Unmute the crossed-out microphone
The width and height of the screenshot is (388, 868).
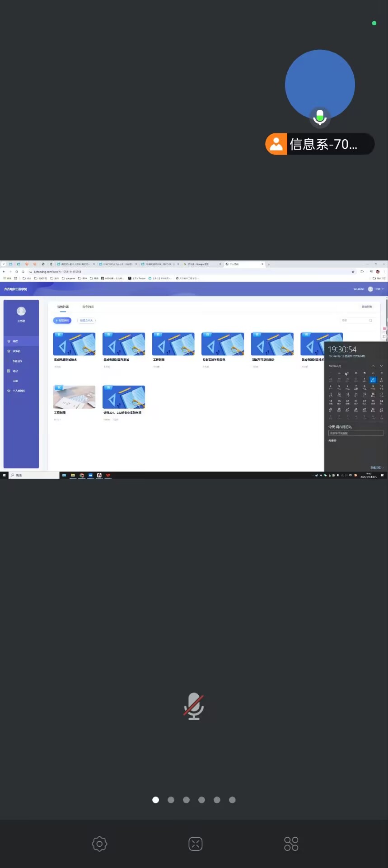194,706
